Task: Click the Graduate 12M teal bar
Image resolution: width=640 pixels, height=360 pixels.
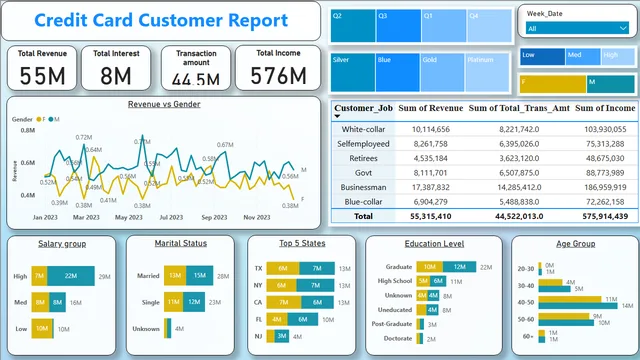Action: 459,267
